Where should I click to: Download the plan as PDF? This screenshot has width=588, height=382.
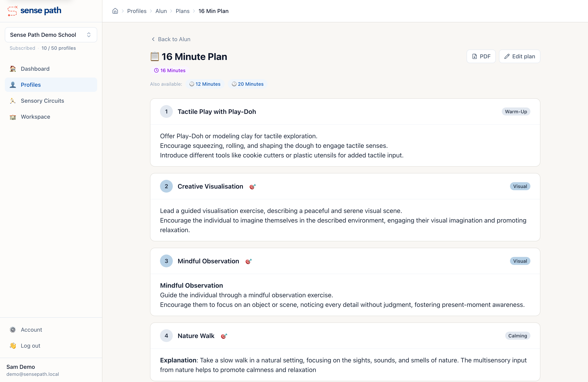tap(481, 57)
